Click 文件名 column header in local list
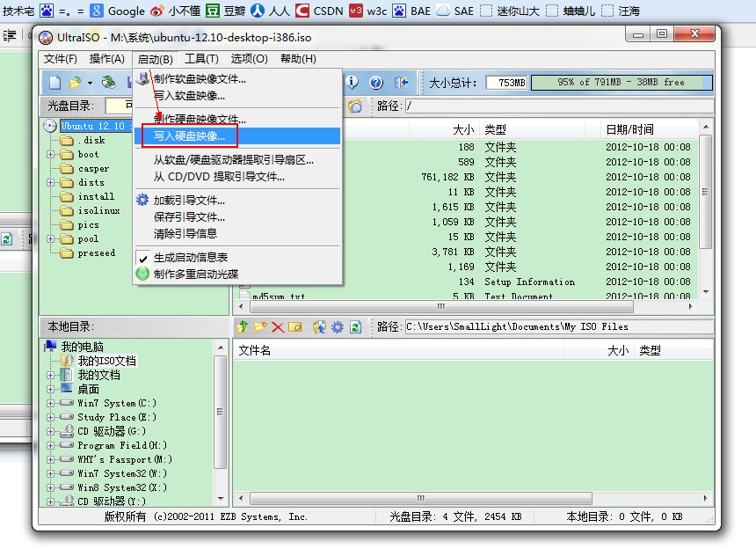Screen dimensions: 756x549 [398, 350]
